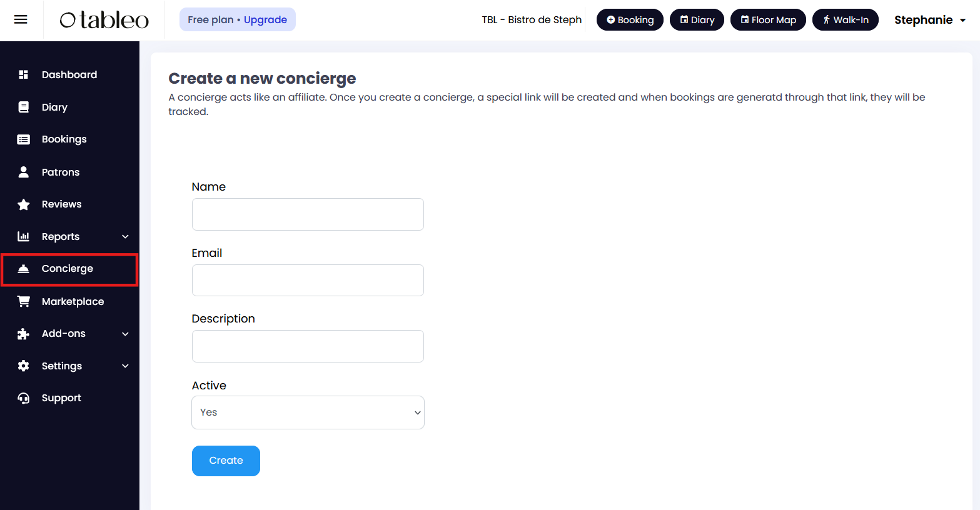Viewport: 980px width, 510px height.
Task: Click the Patrons person icon
Action: pos(24,172)
